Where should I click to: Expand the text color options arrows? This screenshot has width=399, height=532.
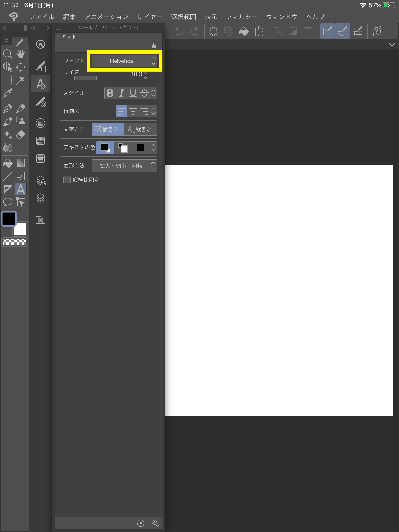[x=154, y=148]
